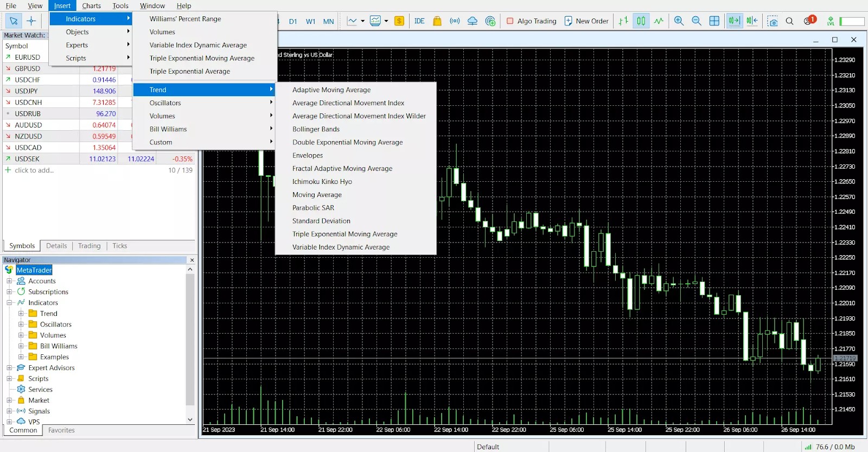Select the EURUSD symbol row

coord(27,57)
